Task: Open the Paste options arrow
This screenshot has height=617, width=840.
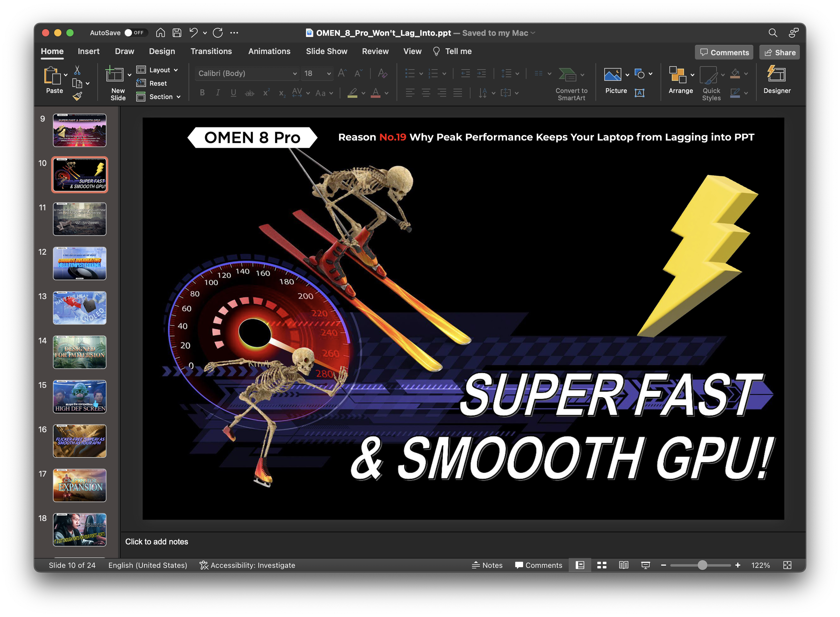Action: [x=66, y=75]
